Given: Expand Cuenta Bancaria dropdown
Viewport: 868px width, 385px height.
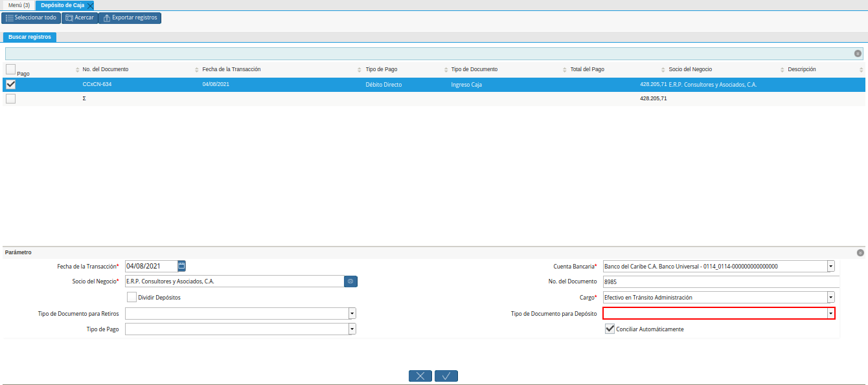Looking at the screenshot, I should point(830,266).
